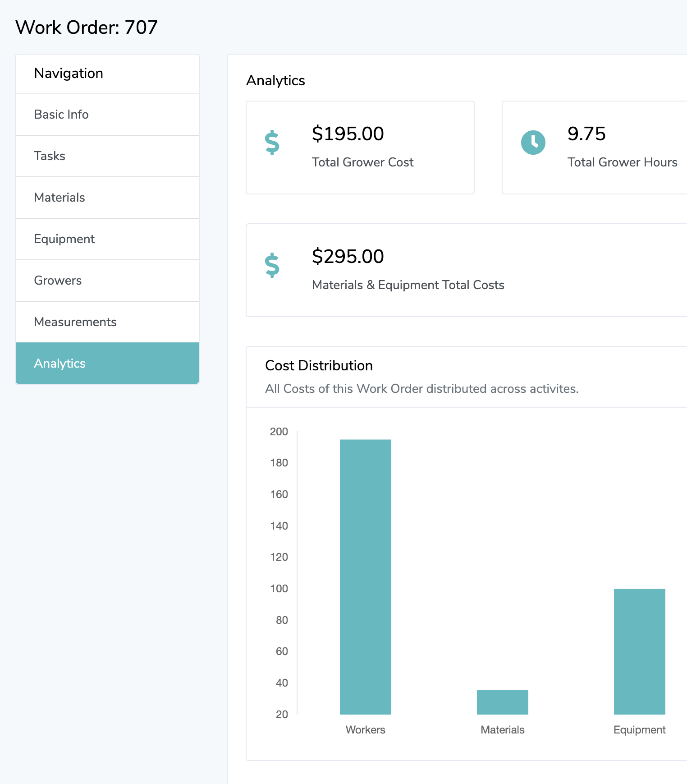Click the Workers axis label

click(x=366, y=730)
